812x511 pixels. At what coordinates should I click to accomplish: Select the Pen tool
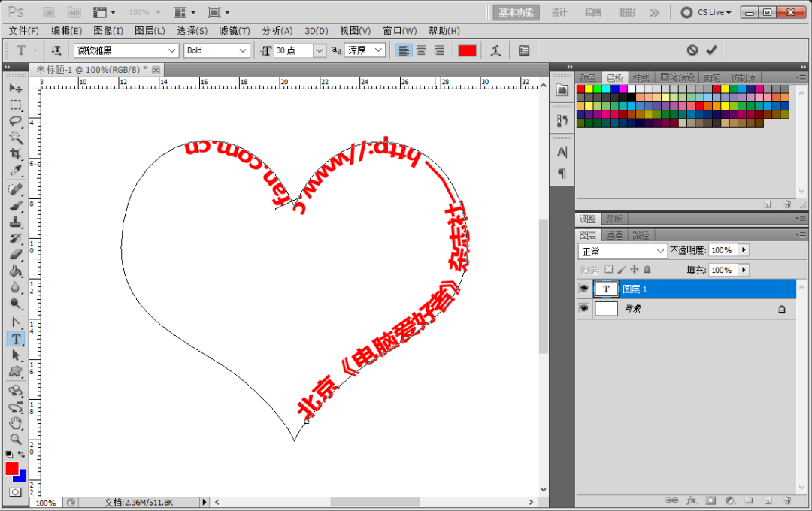(16, 322)
